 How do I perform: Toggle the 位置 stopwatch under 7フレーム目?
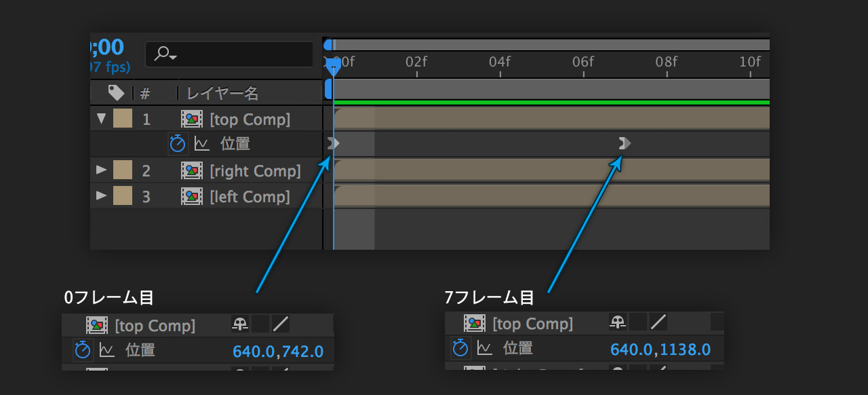460,348
